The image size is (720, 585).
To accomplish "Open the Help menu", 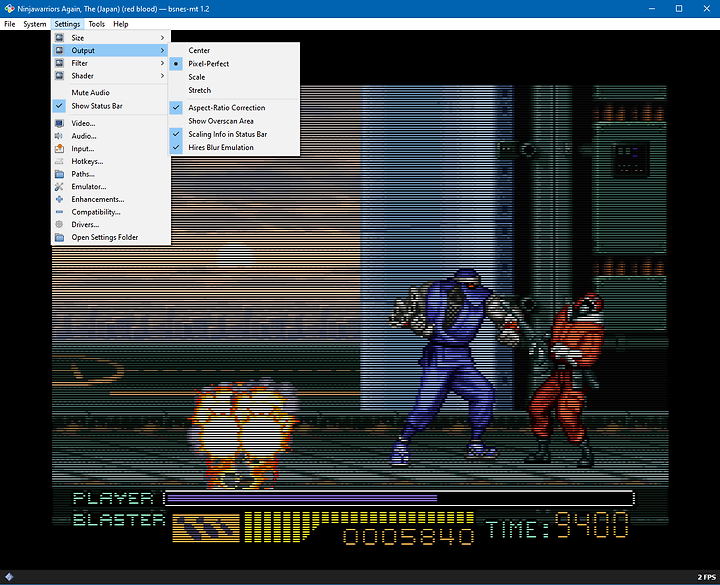I will (x=121, y=24).
